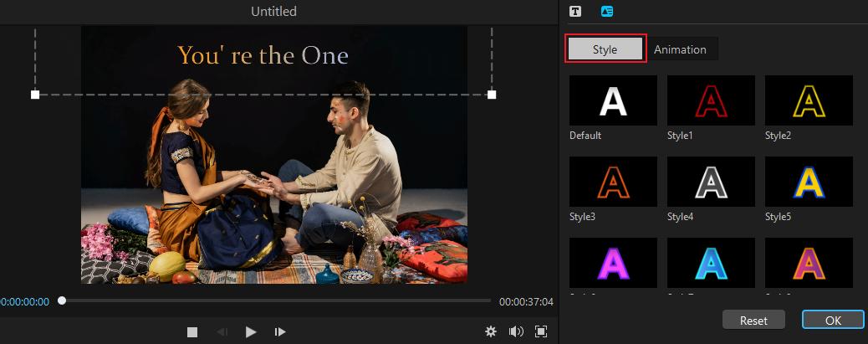Image resolution: width=868 pixels, height=344 pixels.
Task: Click the current time 00:00:00:00
Action: [24, 302]
